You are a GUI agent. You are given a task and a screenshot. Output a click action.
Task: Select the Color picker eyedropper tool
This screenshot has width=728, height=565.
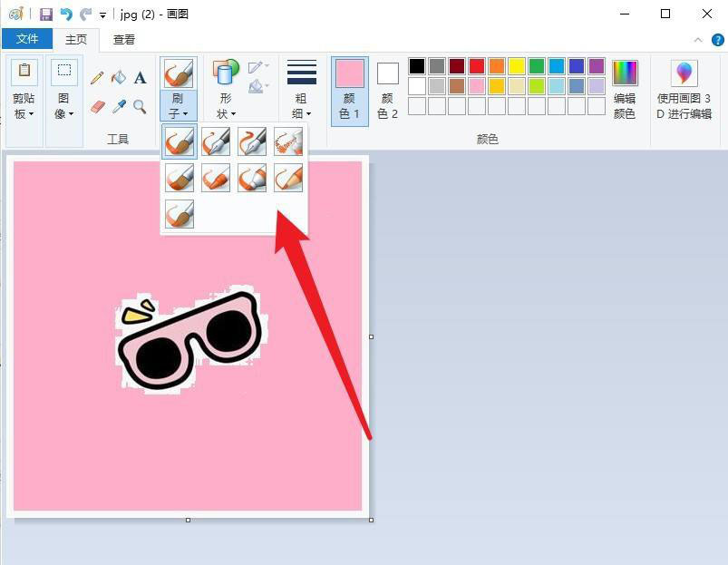pos(119,107)
